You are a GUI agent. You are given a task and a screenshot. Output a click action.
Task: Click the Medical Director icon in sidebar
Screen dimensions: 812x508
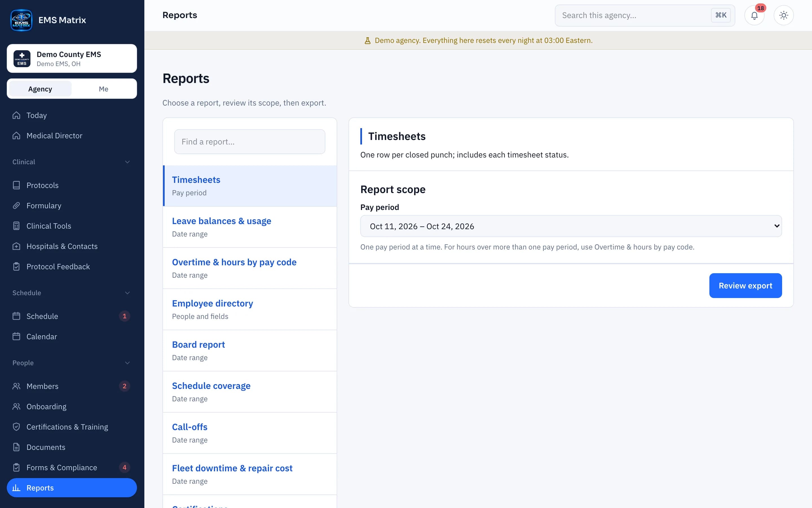click(x=16, y=136)
